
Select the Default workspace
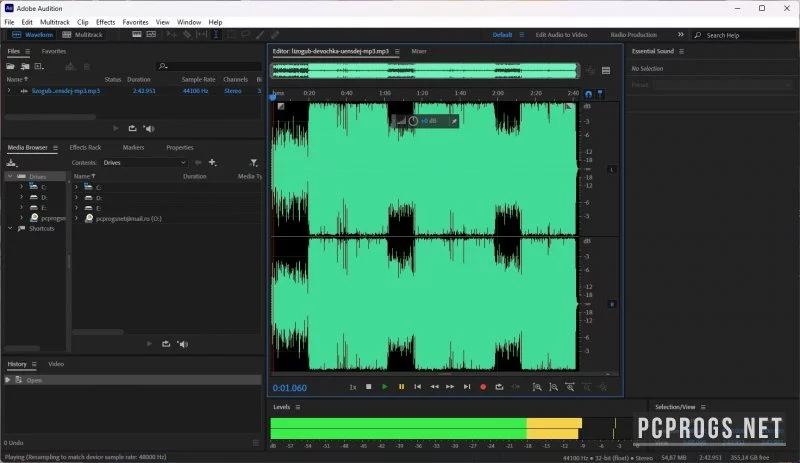point(502,35)
